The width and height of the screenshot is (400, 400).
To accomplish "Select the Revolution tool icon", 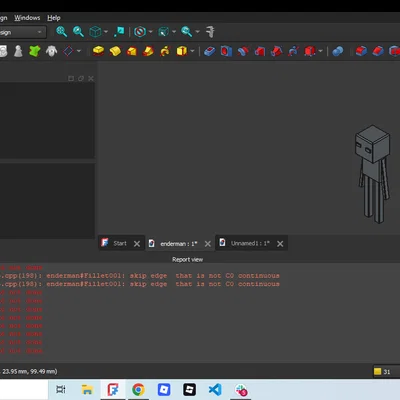I will 115,51.
